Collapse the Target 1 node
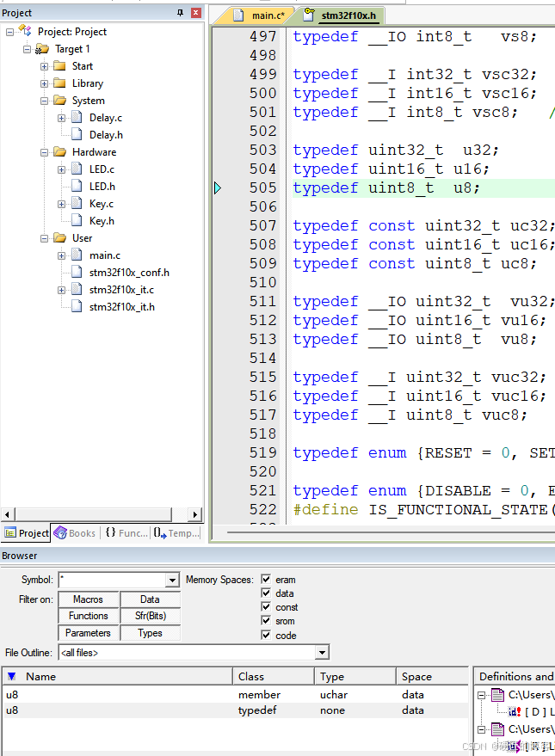The image size is (555, 756). (27, 49)
